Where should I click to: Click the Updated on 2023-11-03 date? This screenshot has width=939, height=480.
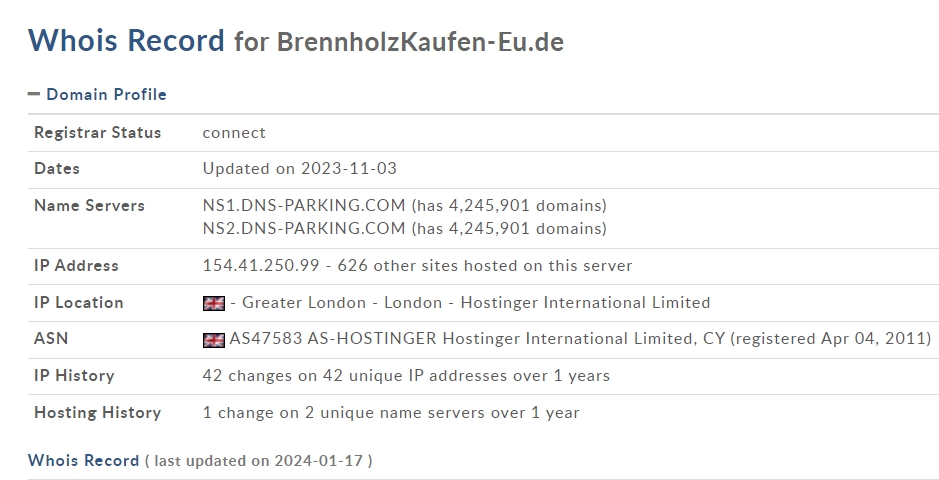[x=300, y=169]
